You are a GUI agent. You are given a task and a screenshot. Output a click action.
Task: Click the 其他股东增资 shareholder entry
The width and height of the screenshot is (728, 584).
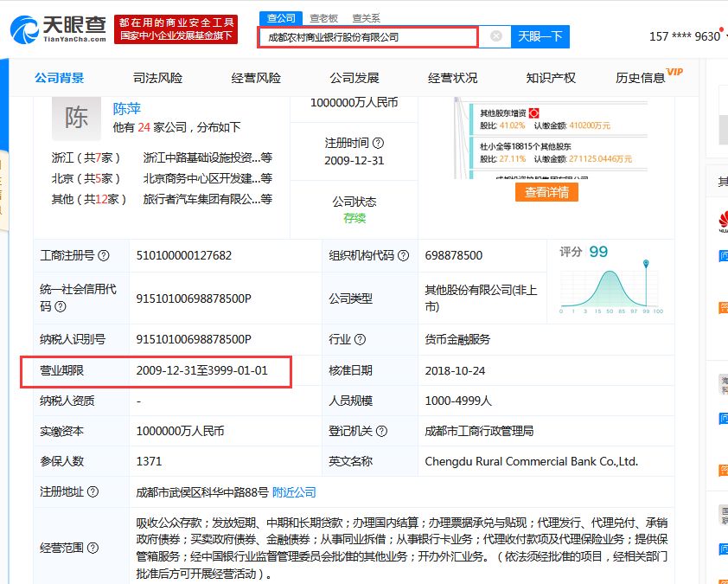(559, 119)
